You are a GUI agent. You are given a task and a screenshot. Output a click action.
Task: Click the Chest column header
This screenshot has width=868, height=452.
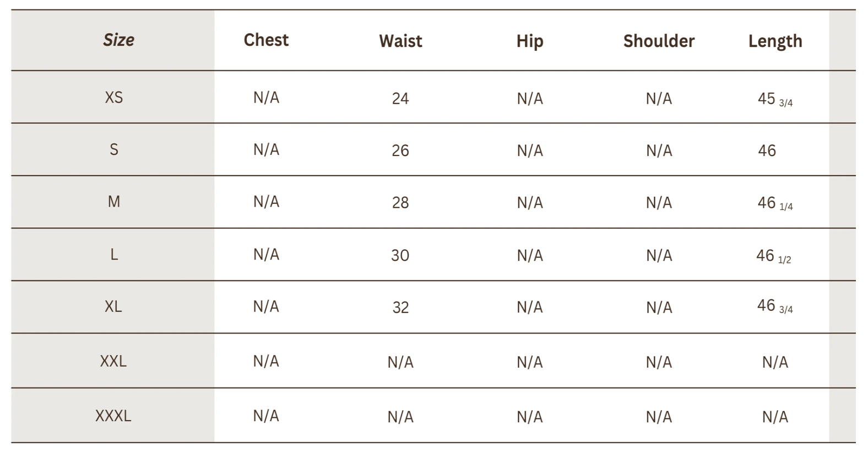coord(266,40)
